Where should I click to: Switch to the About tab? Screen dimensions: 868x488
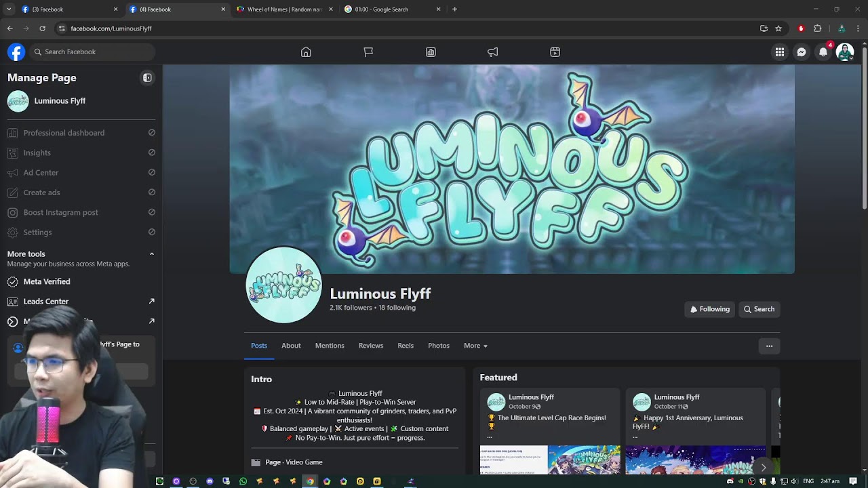291,346
